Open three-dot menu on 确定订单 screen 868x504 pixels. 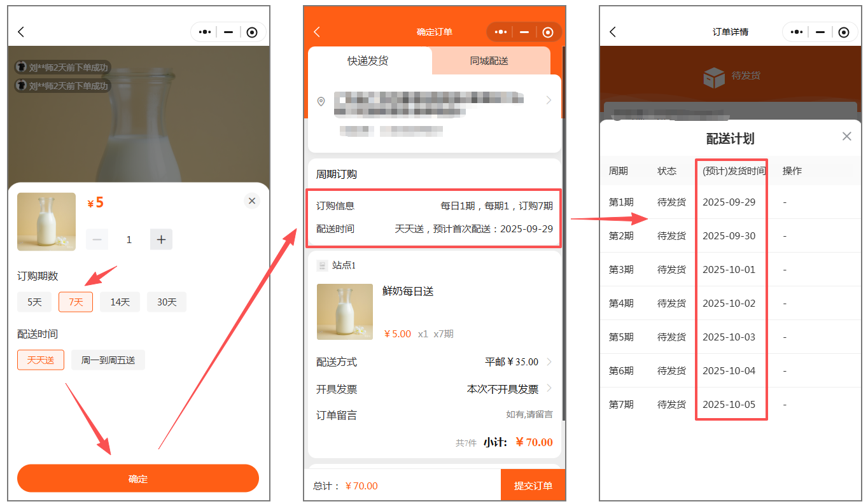(x=501, y=32)
